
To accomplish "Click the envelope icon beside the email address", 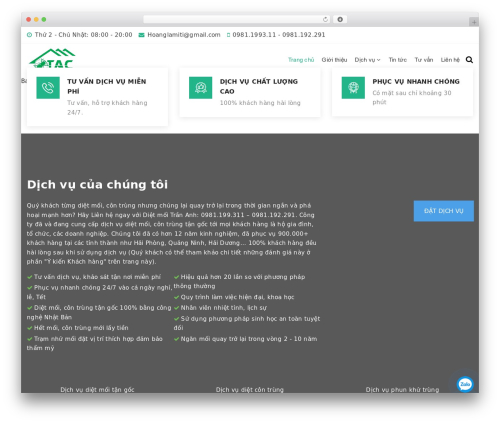I will (141, 35).
